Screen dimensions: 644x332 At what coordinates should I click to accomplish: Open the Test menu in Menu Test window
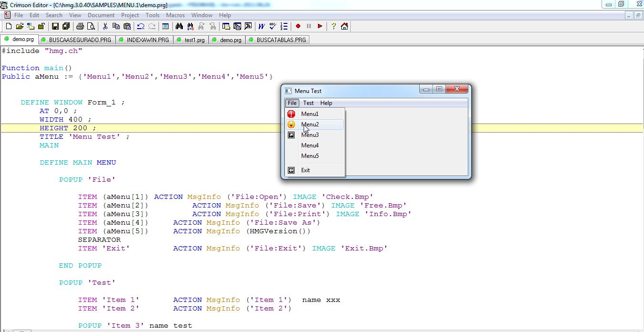tap(308, 103)
